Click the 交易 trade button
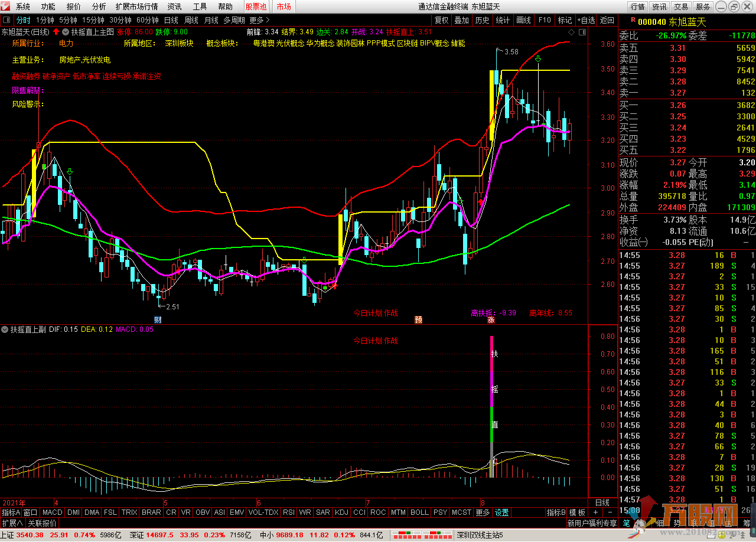This screenshot has width=756, height=542. click(x=681, y=7)
